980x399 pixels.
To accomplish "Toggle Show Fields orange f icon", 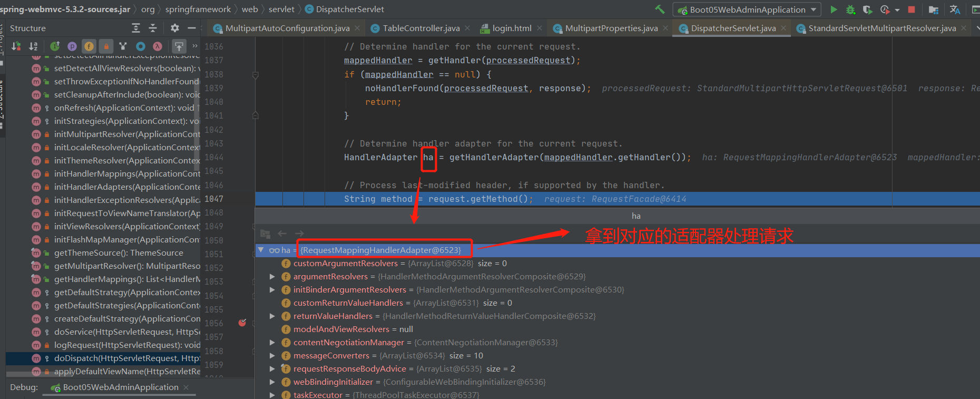I will [89, 46].
